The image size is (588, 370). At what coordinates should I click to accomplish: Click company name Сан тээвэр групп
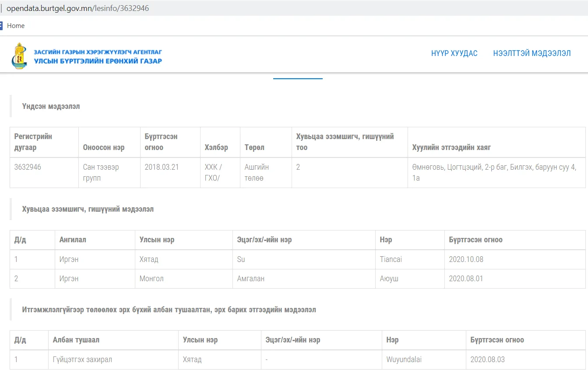click(x=101, y=173)
